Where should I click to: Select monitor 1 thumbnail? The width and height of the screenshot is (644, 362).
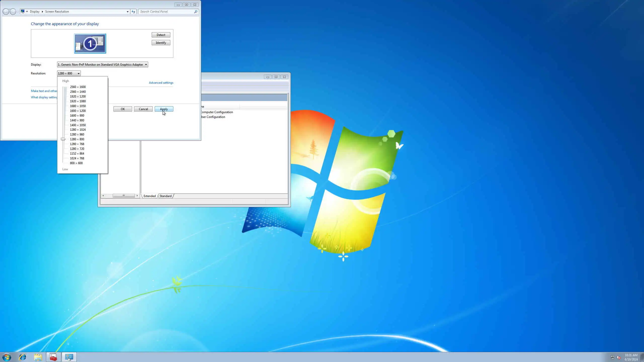90,43
